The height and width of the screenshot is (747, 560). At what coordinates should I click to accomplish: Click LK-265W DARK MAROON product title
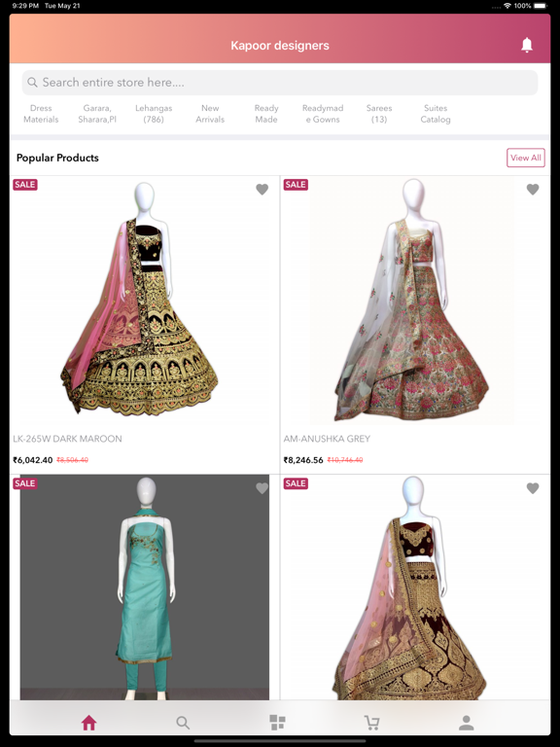(x=67, y=439)
